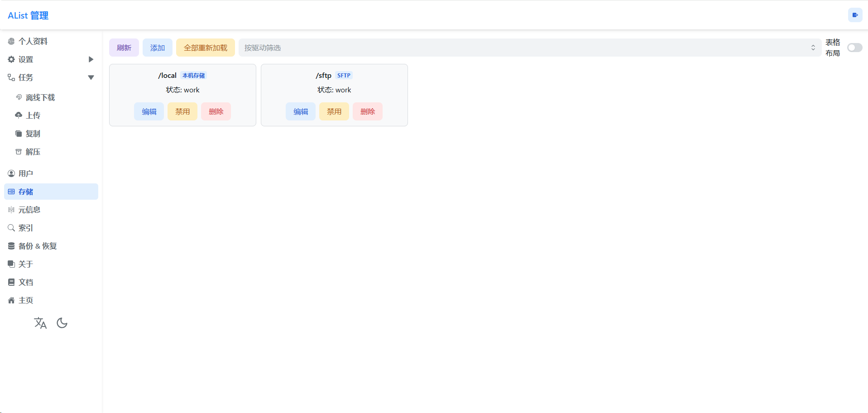Click the 设置 gear icon
This screenshot has height=413, width=868.
[x=11, y=59]
